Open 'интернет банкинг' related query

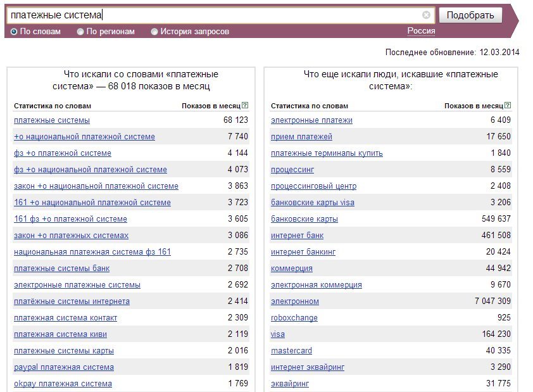[x=303, y=252]
